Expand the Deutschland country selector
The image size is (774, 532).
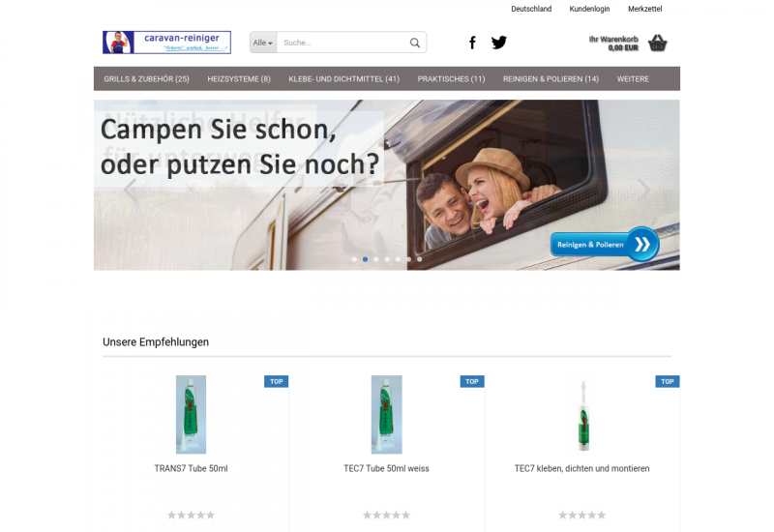tap(531, 9)
